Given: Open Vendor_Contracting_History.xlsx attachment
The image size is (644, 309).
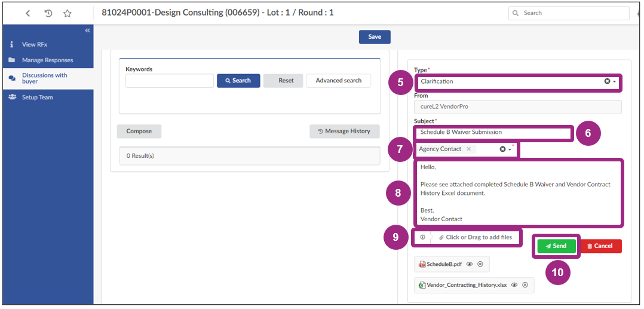Looking at the screenshot, I should coord(467,284).
